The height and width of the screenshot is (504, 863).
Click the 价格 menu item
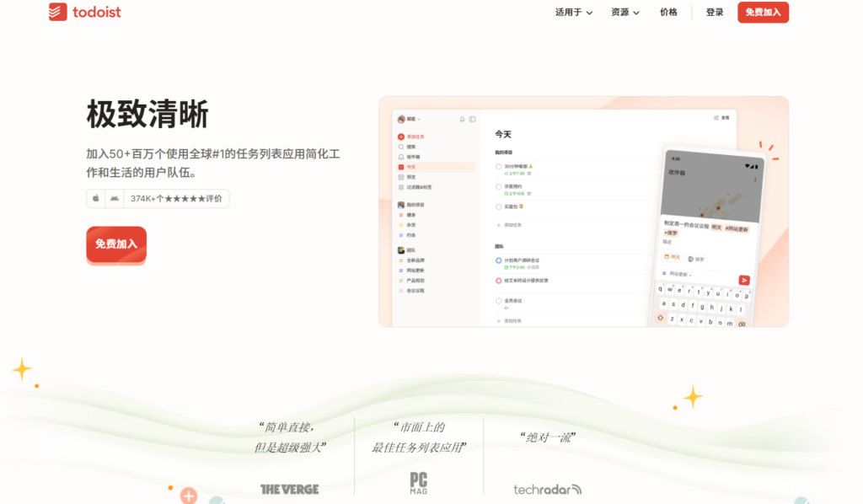[x=668, y=12]
